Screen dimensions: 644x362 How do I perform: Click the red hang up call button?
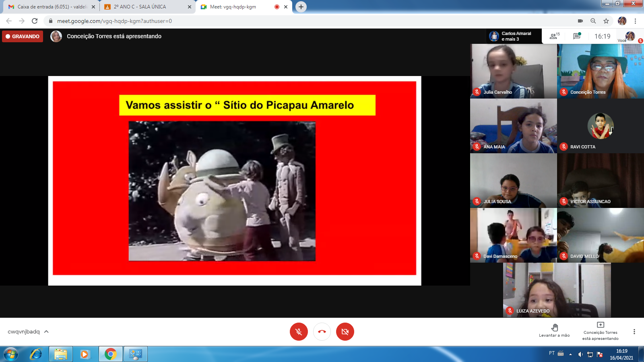tap(322, 332)
